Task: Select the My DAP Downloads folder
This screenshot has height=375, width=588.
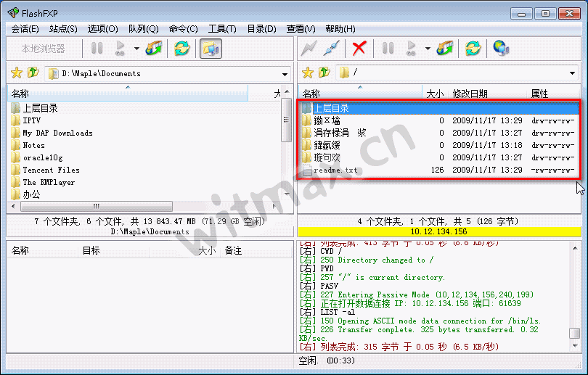Action: [52, 133]
